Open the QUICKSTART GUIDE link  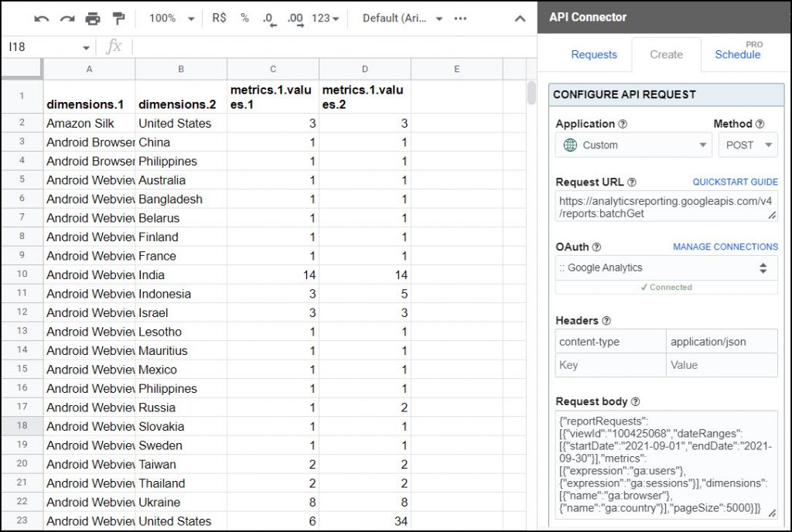[x=735, y=182]
